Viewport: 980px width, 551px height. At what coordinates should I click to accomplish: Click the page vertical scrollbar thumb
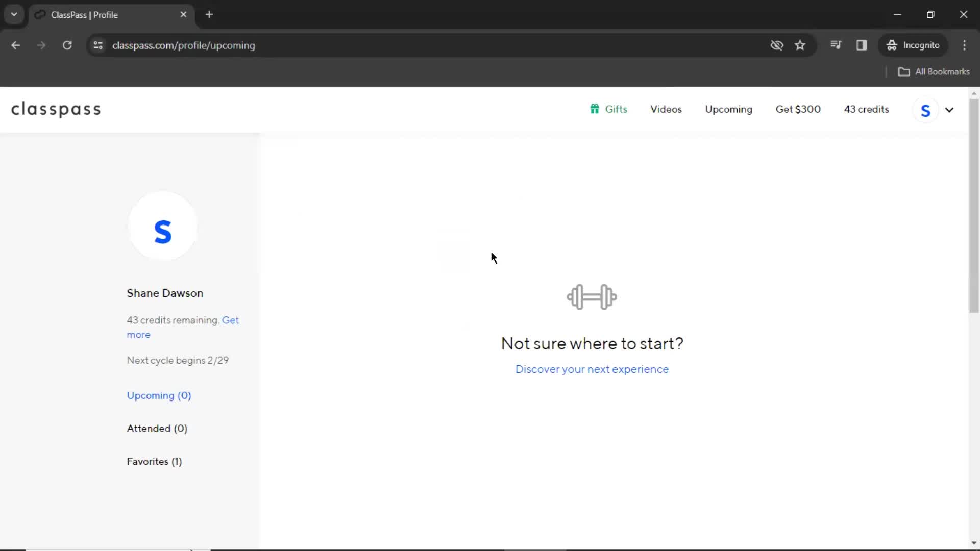(974, 206)
